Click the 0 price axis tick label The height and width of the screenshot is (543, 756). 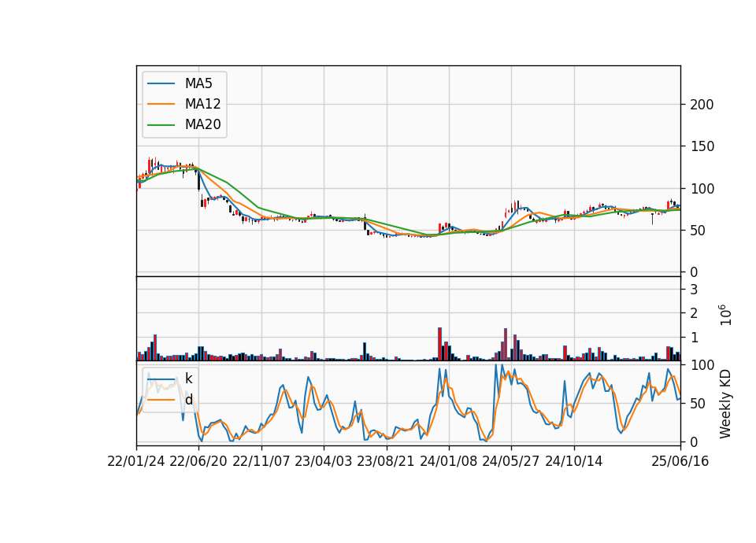click(x=694, y=273)
